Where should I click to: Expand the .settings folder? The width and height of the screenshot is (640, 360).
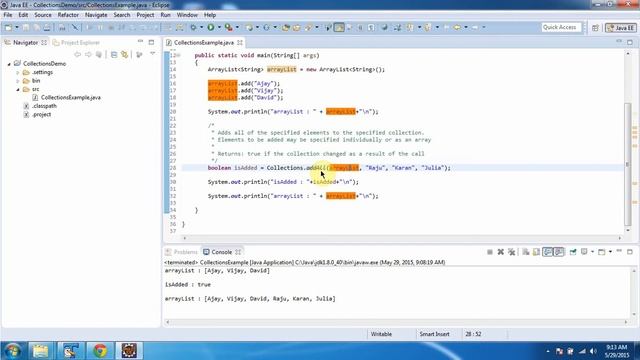coord(18,73)
